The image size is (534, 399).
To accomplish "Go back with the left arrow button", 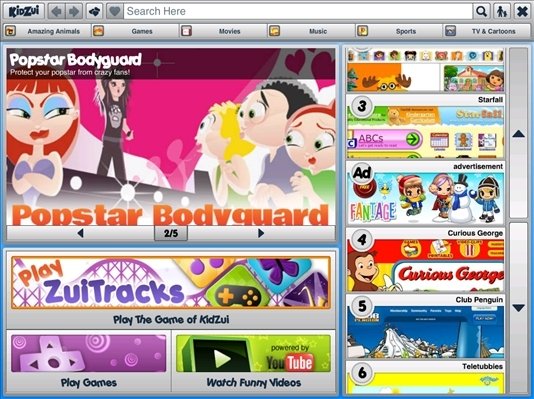I will coord(57,12).
